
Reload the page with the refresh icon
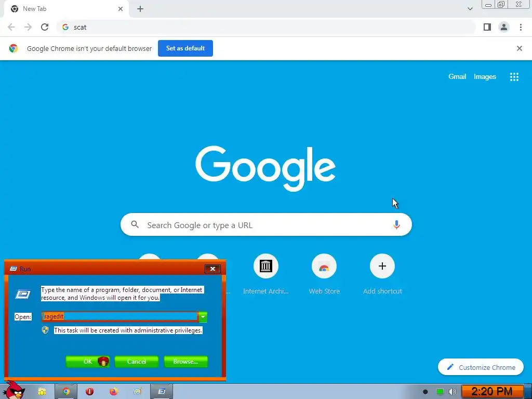[45, 27]
